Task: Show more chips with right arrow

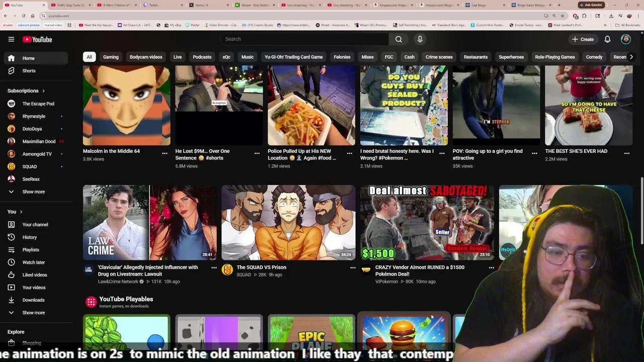Action: 631,57
